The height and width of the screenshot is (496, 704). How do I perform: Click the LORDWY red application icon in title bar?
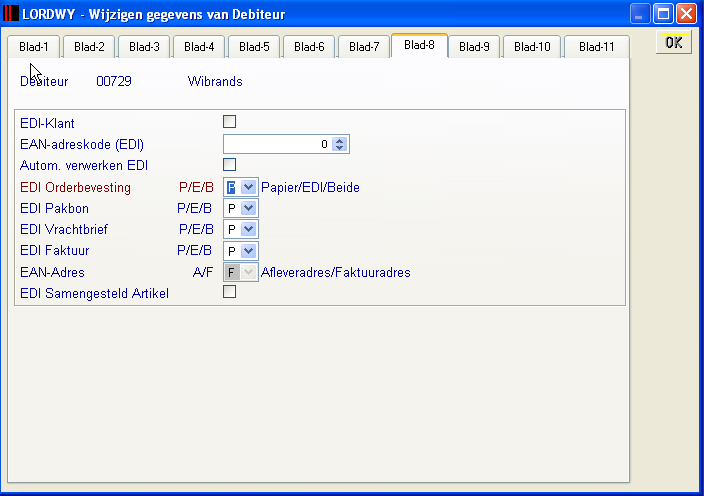point(11,13)
